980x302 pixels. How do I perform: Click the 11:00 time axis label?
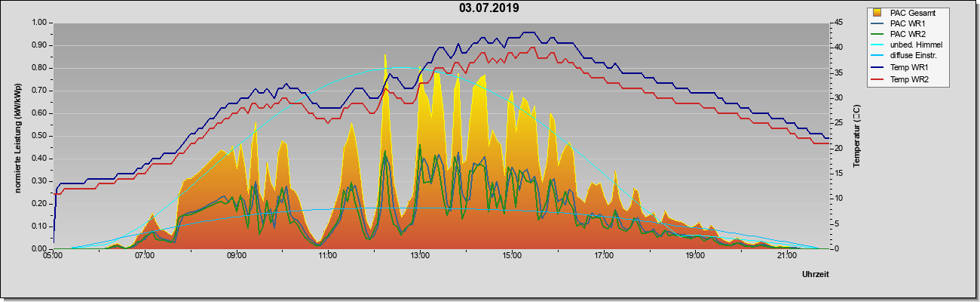point(328,257)
